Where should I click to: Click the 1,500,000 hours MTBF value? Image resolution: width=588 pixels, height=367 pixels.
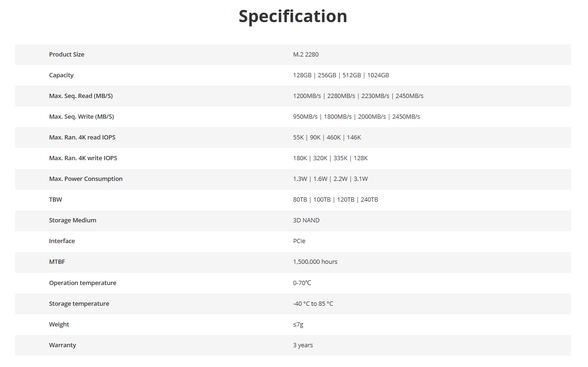[x=315, y=262]
